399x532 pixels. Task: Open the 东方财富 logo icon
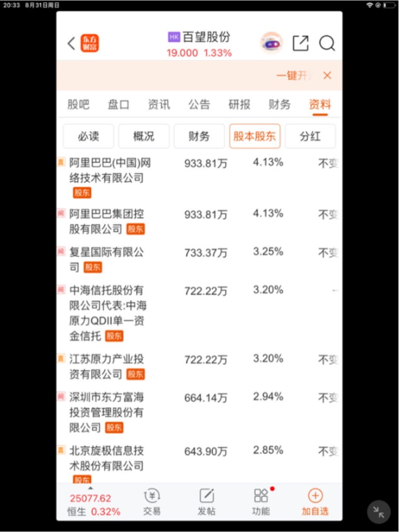coord(90,43)
